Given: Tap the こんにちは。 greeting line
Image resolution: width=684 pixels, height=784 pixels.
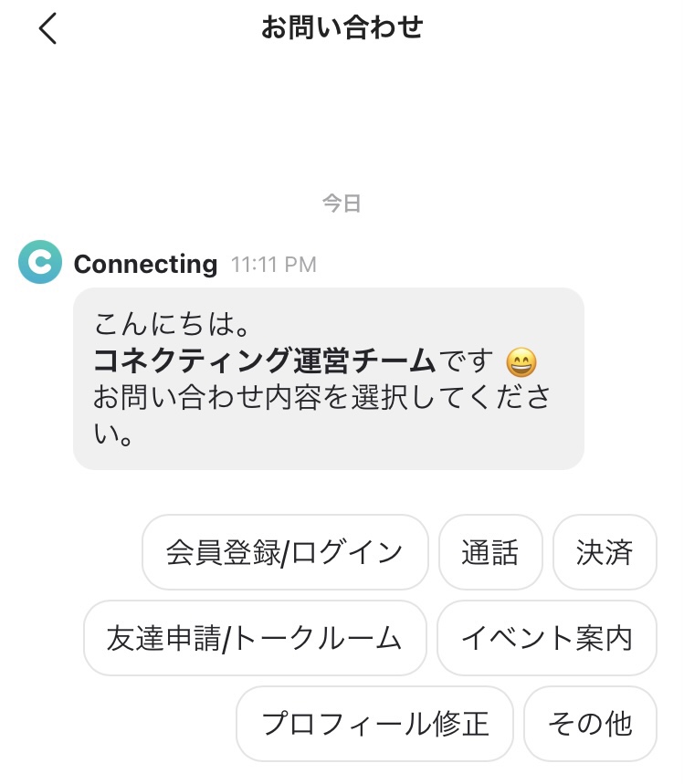Looking at the screenshot, I should [x=172, y=324].
